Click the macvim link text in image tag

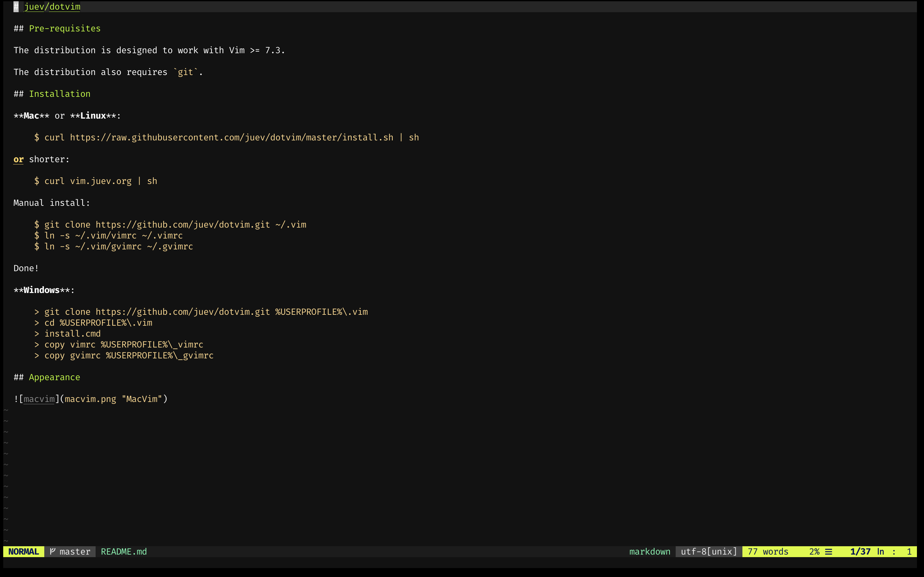tap(39, 399)
